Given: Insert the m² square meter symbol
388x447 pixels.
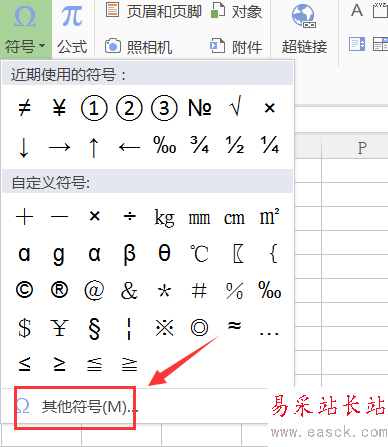Looking at the screenshot, I should point(269,216).
